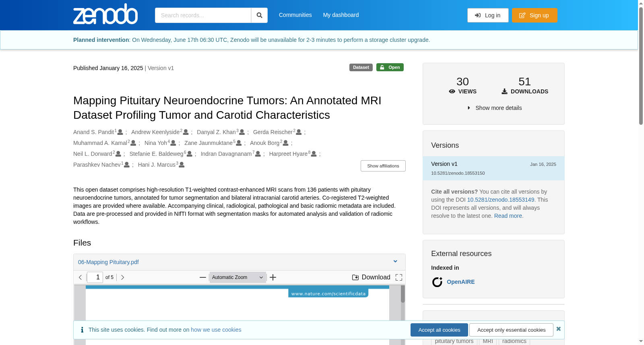Click the search magnifier button
The width and height of the screenshot is (644, 345).
[259, 15]
